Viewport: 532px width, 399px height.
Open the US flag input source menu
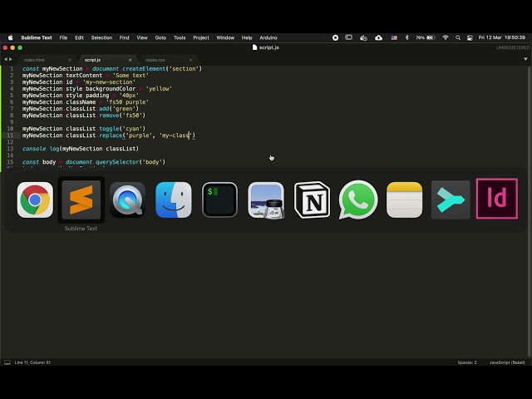pyautogui.click(x=394, y=37)
